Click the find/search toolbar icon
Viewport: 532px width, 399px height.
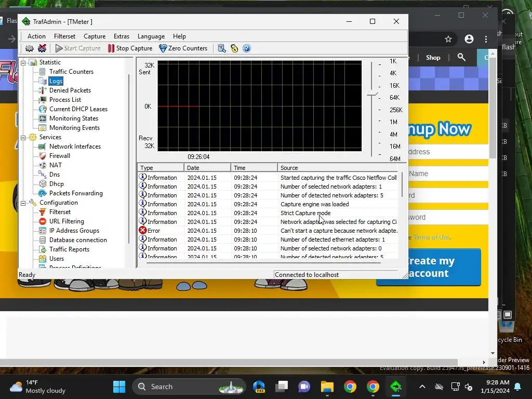pyautogui.click(x=222, y=48)
